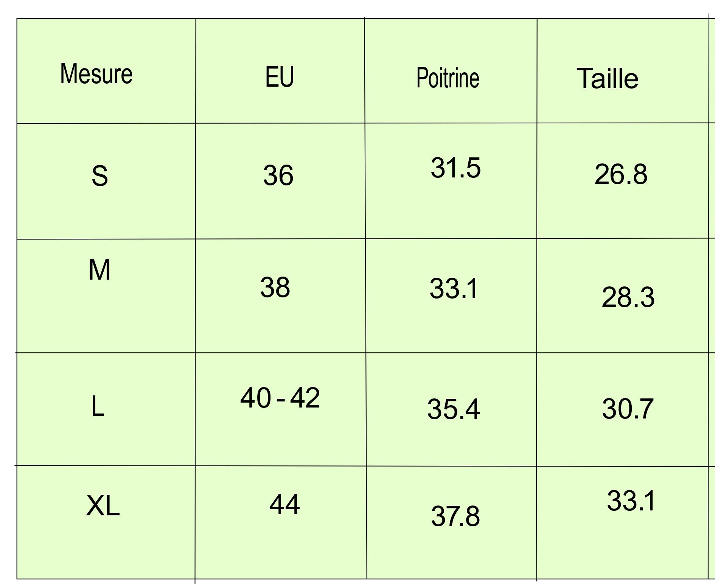Viewport: 715px width, 588px height.
Task: Select EU value 44 cell
Action: click(x=284, y=504)
